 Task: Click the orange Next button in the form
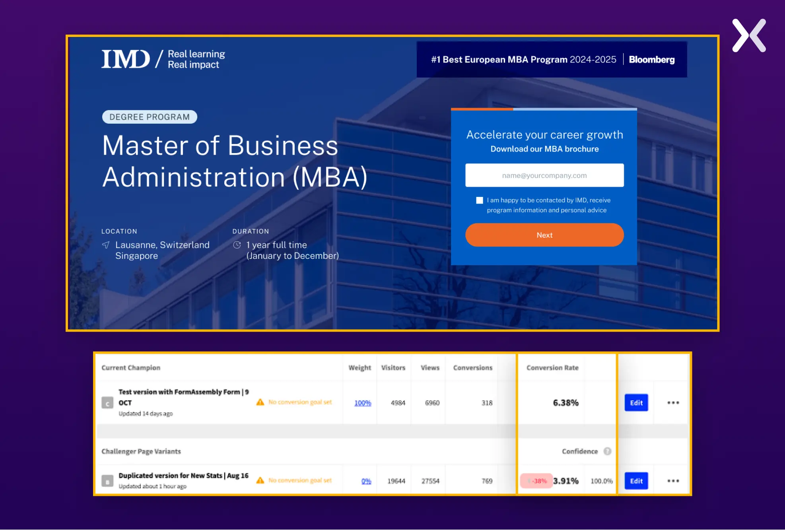tap(544, 235)
